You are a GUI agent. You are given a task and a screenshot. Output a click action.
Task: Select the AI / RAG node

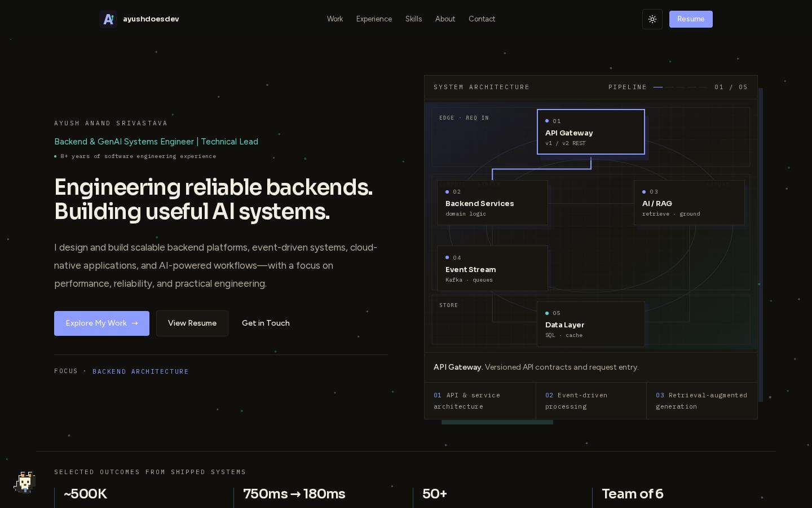[689, 203]
